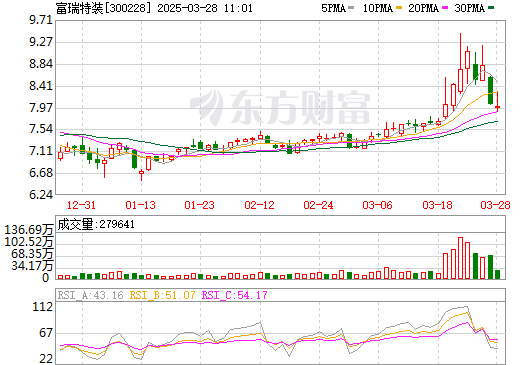Click the RSI_A:43.16 indicator label

tap(90, 295)
